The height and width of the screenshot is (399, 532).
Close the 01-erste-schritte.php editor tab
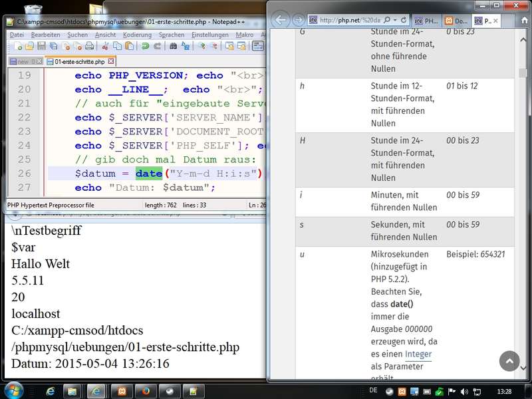coord(110,62)
